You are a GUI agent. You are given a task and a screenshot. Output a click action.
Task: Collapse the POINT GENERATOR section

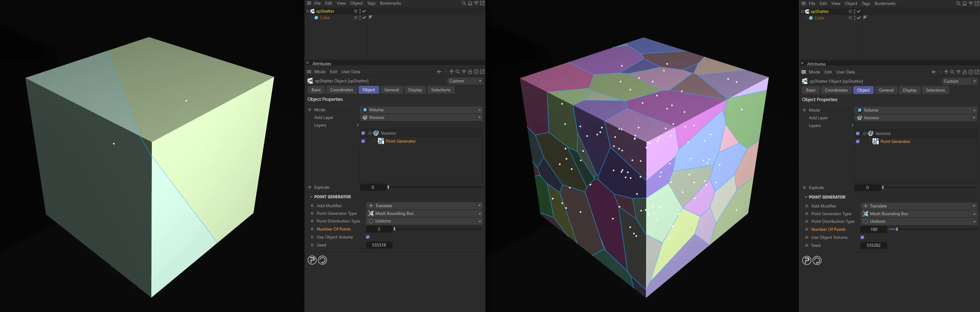pos(311,197)
